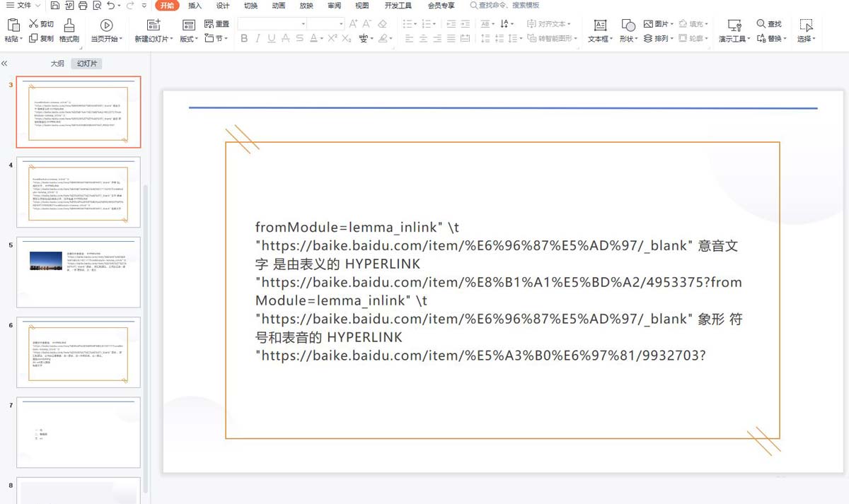
Task: Click the text highlight color button
Action: [x=383, y=38]
